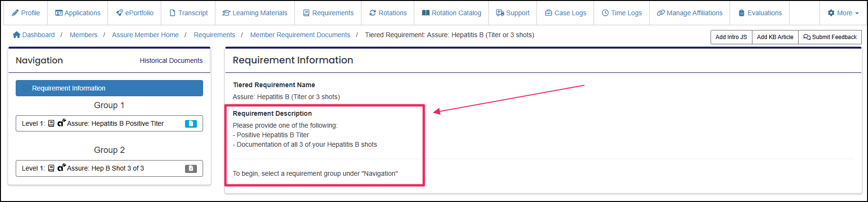This screenshot has height=202, width=868.
Task: Open Assure Member Home breadcrumb
Action: (146, 35)
